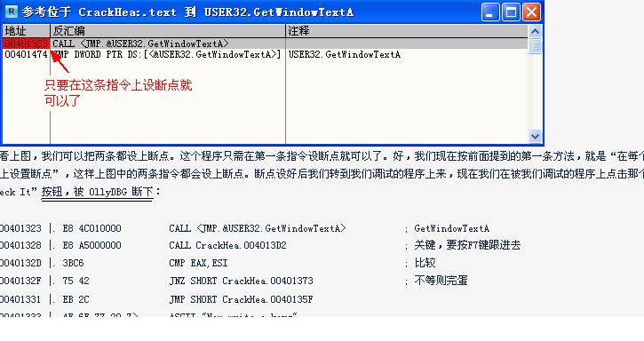Click the vertical scrollbar thumb
644x341 pixels.
(x=535, y=46)
